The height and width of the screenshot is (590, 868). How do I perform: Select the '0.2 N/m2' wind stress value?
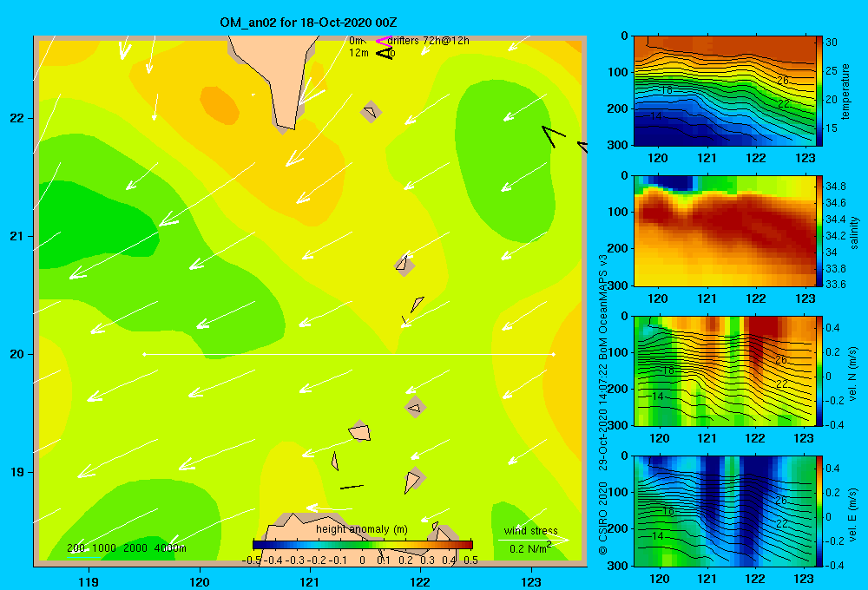point(530,548)
